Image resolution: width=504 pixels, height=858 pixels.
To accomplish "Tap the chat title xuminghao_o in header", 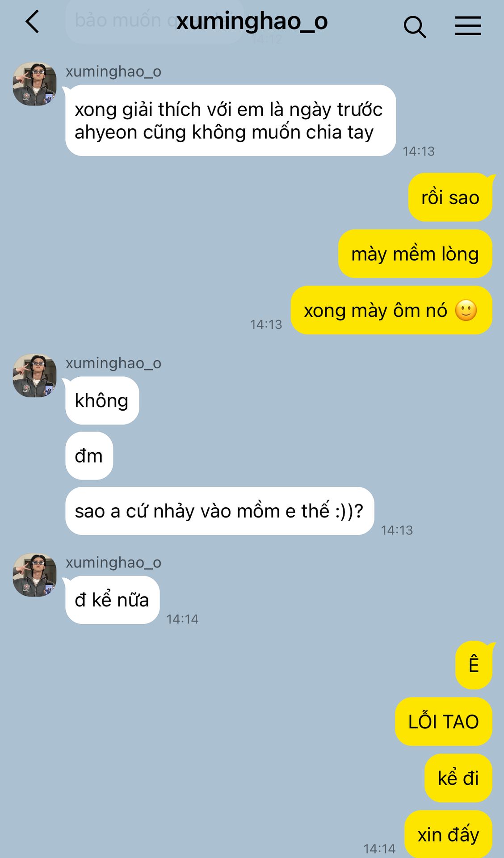I will (252, 21).
